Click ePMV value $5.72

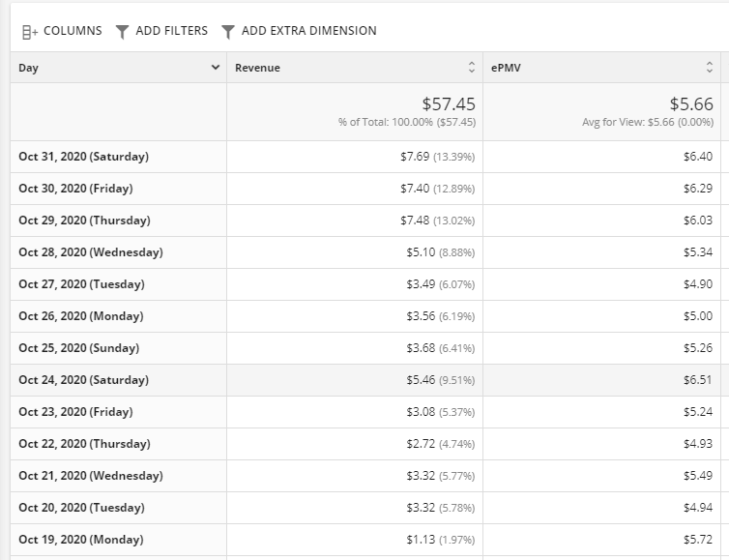(698, 540)
